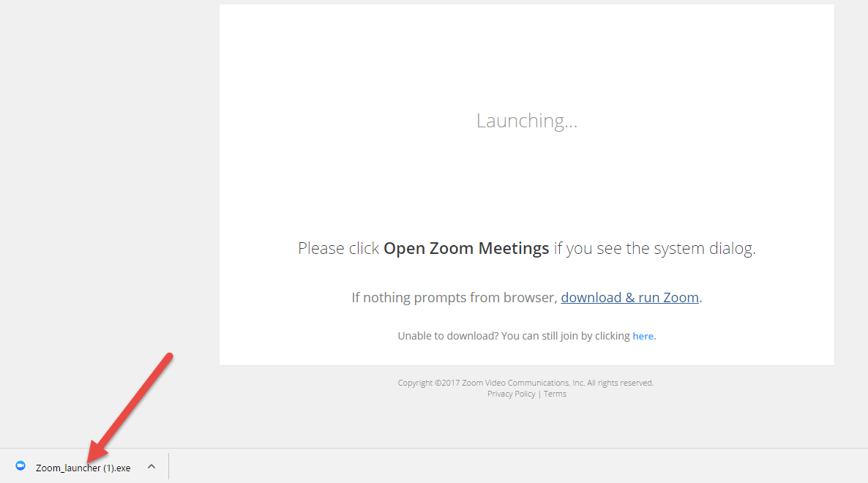Click "here" to join from browser
The image size is (868, 483).
pos(643,336)
